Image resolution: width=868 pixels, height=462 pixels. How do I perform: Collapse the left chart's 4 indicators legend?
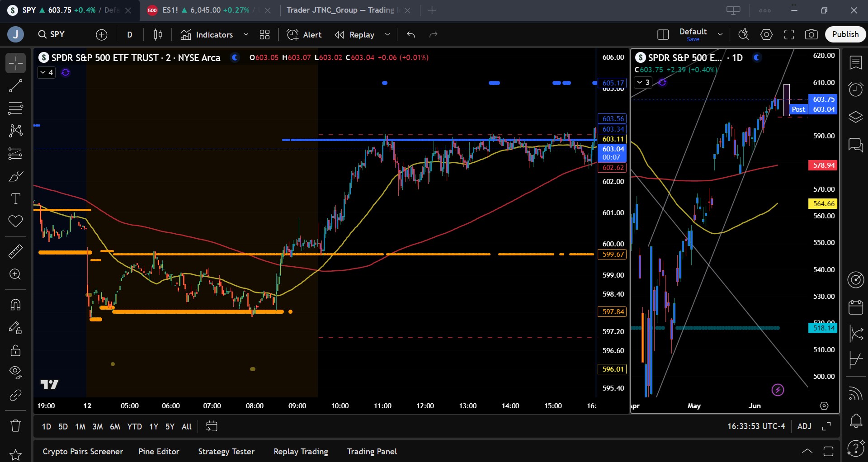46,72
